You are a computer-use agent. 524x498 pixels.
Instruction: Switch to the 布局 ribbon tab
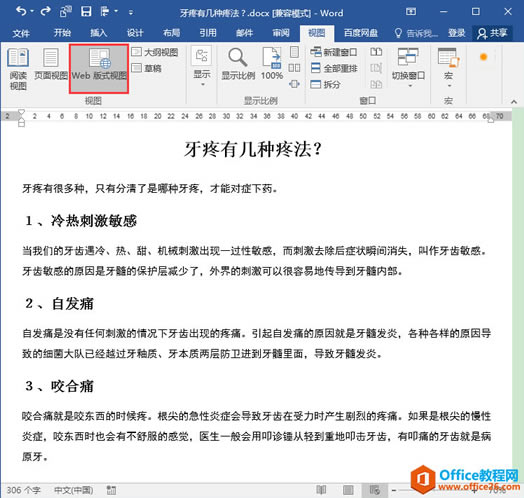[171, 33]
